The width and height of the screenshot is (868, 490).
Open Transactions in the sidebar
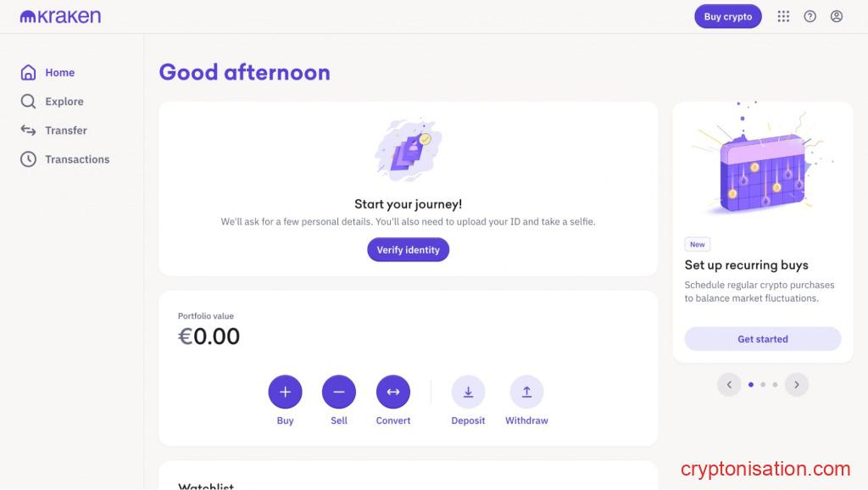pos(76,159)
